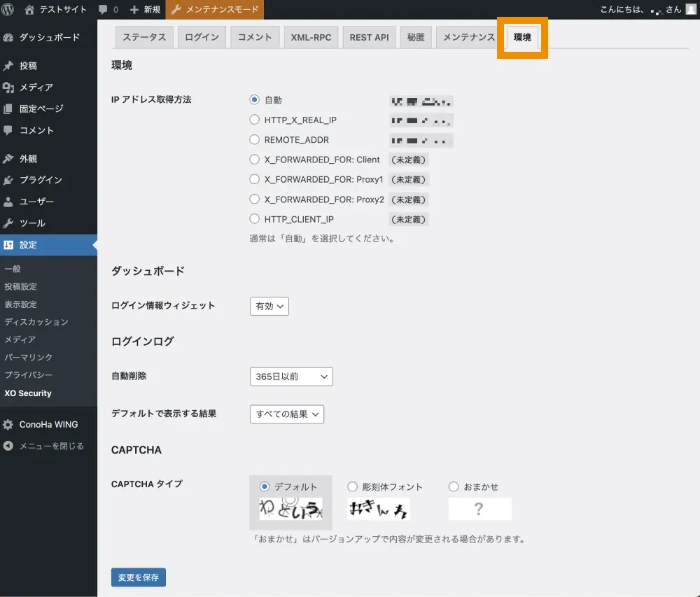Choose the 彫刻体フォント CAPTCHA type
Image resolution: width=700 pixels, height=597 pixels.
(x=353, y=486)
